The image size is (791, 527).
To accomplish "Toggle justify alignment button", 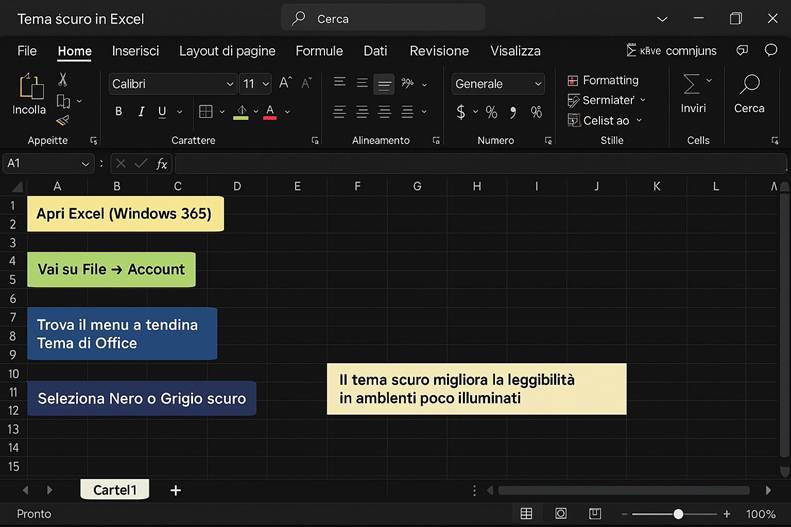I will (x=407, y=111).
